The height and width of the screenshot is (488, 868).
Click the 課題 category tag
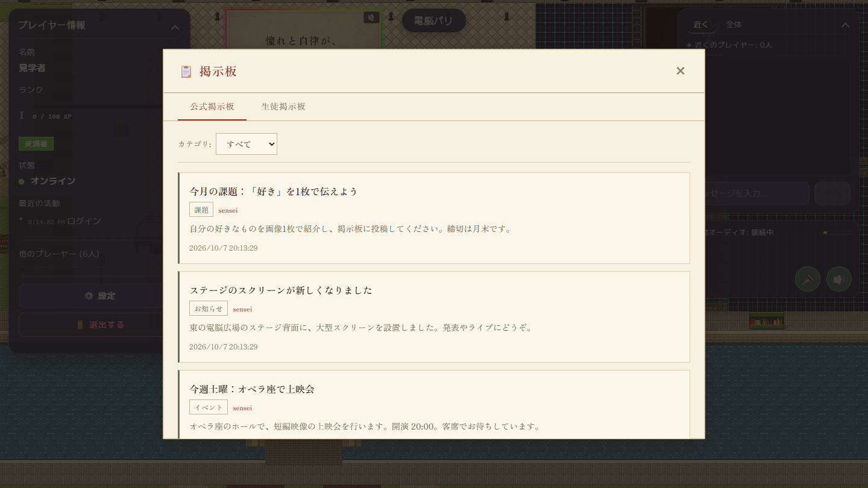(x=201, y=210)
